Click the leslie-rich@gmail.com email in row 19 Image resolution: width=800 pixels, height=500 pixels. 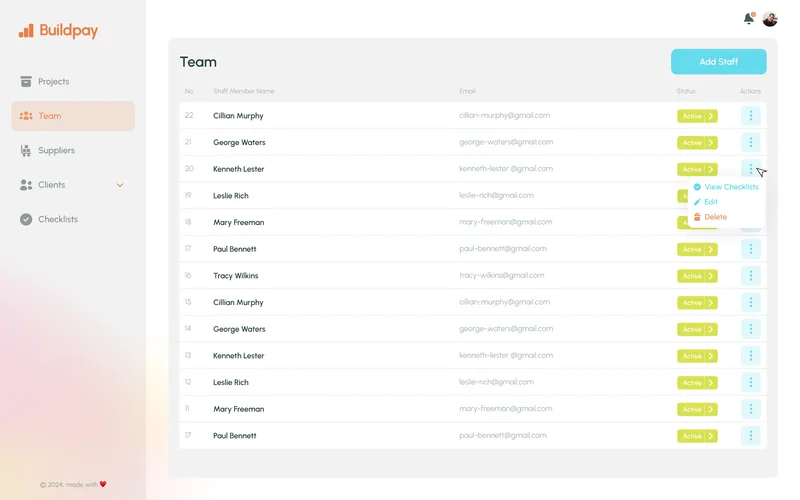point(496,195)
